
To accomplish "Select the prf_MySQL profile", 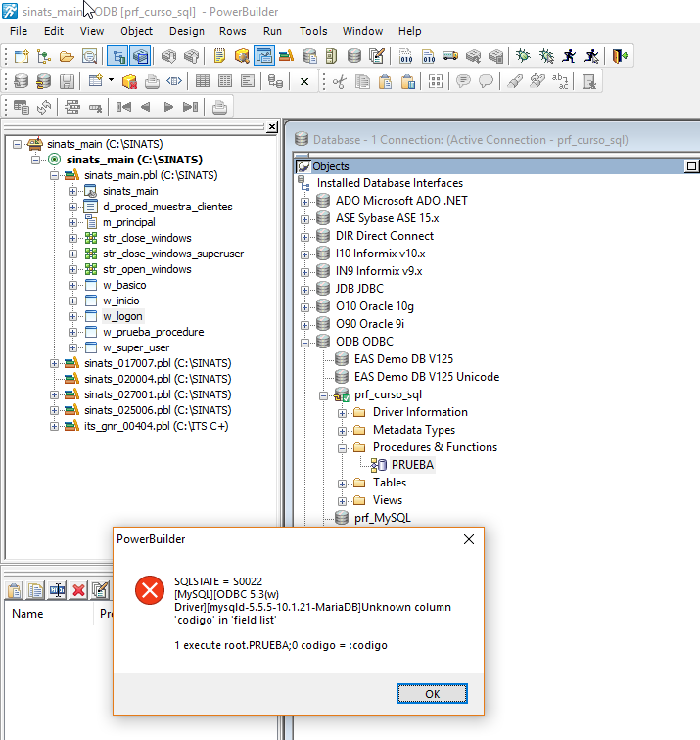I will (x=383, y=518).
